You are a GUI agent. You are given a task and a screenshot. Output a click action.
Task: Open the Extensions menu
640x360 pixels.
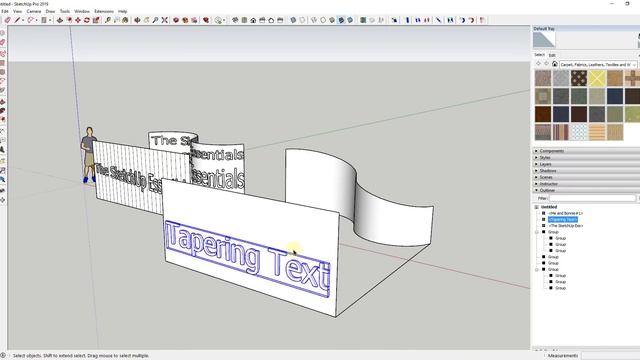(104, 11)
